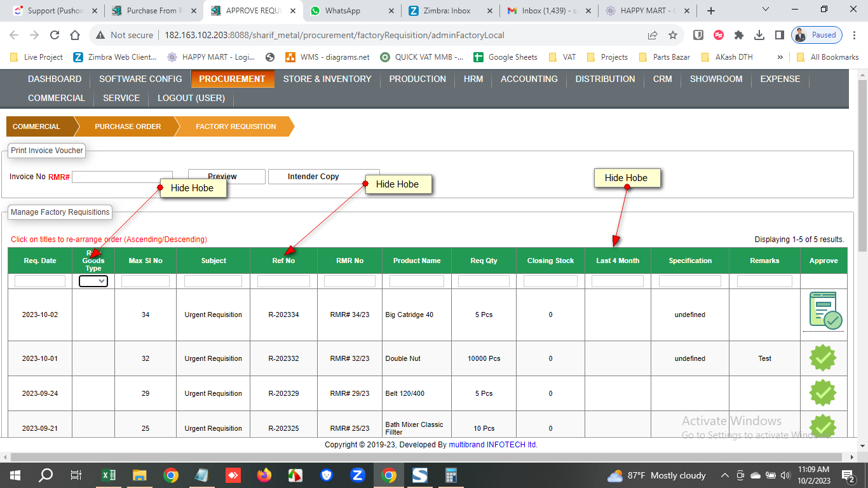Reload the page with browser refresh icon
The image size is (868, 488).
tap(55, 35)
